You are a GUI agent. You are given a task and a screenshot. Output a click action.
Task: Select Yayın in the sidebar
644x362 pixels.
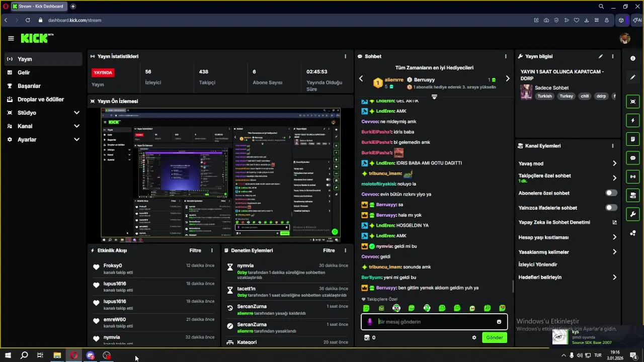click(44, 59)
